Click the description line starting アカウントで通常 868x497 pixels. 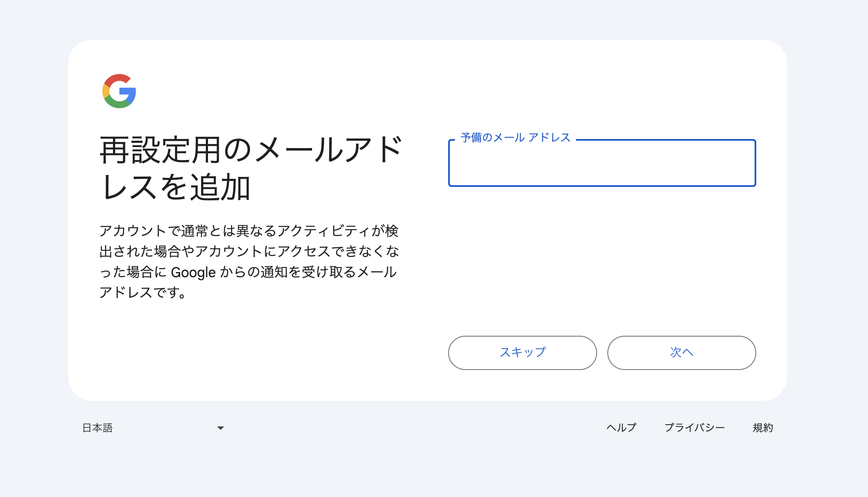click(249, 231)
